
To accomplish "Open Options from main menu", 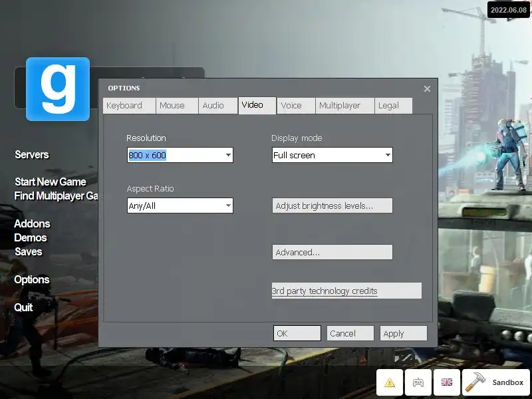I will pos(32,279).
